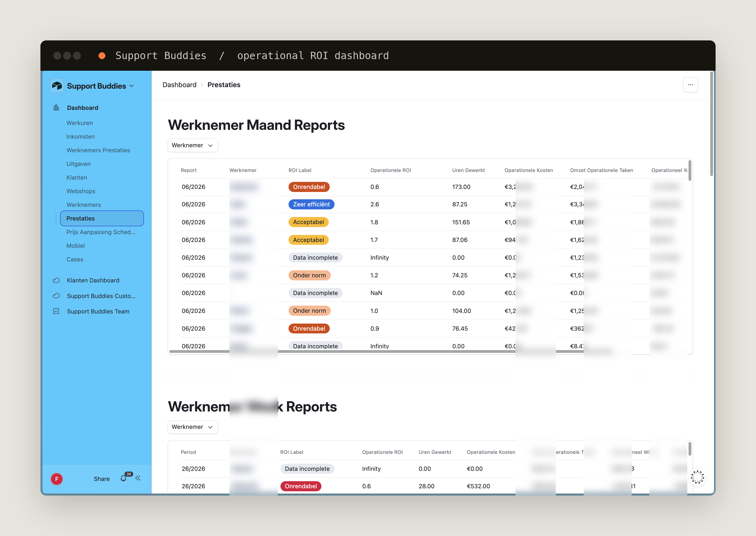Click Acceptabel label with ROI 1.8
756x536 pixels.
[x=308, y=222]
